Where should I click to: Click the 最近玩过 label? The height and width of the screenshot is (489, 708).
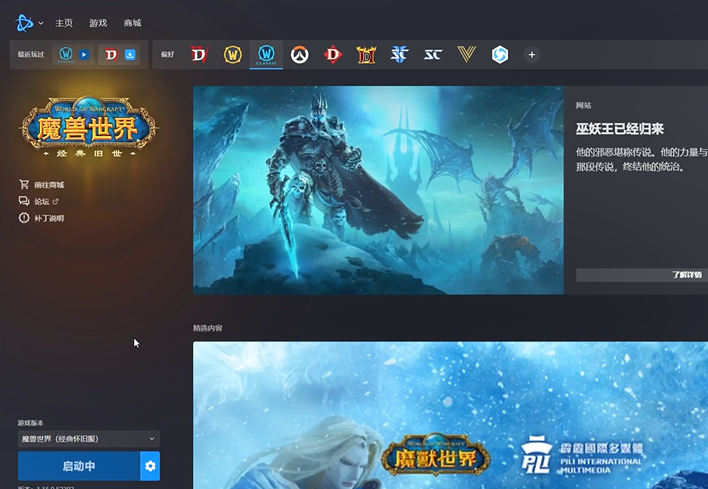coord(31,55)
